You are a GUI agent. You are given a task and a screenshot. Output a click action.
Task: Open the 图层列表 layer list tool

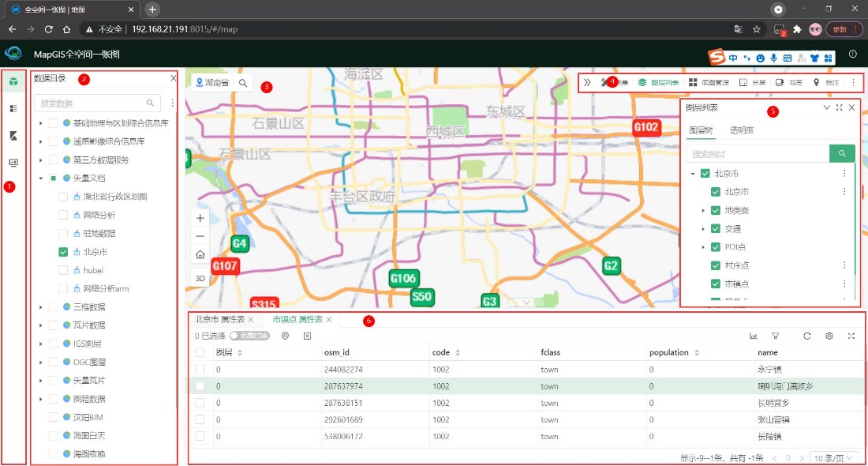[658, 83]
